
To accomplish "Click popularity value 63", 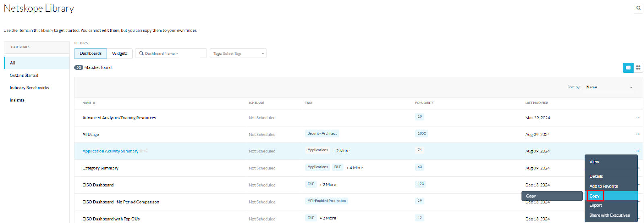I will [x=420, y=167].
